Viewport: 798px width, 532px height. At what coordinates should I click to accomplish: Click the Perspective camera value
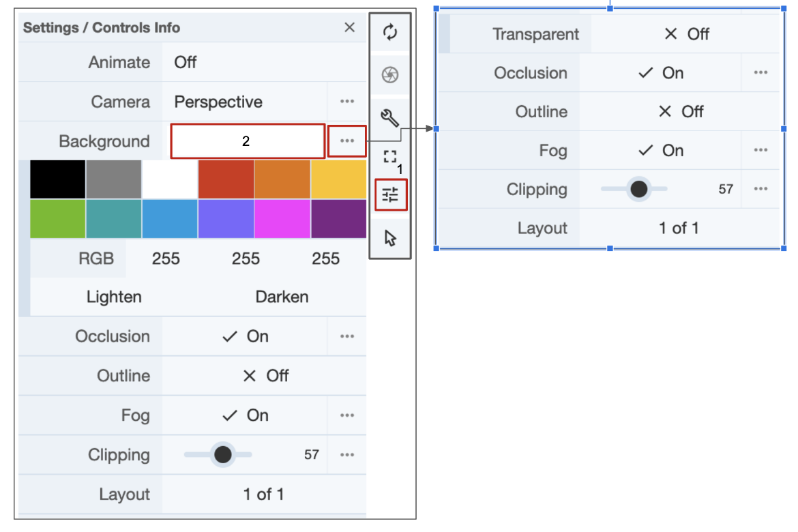218,102
